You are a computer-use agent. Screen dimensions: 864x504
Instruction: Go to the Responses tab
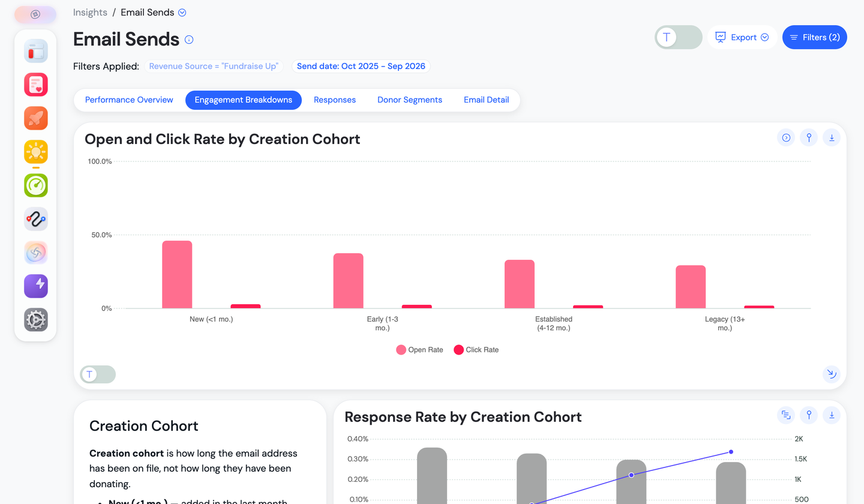click(x=335, y=100)
